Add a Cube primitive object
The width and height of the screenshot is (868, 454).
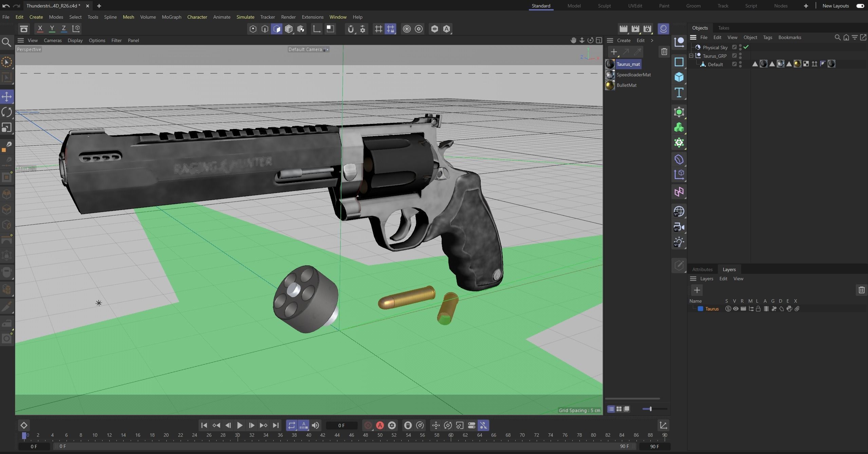pos(679,77)
